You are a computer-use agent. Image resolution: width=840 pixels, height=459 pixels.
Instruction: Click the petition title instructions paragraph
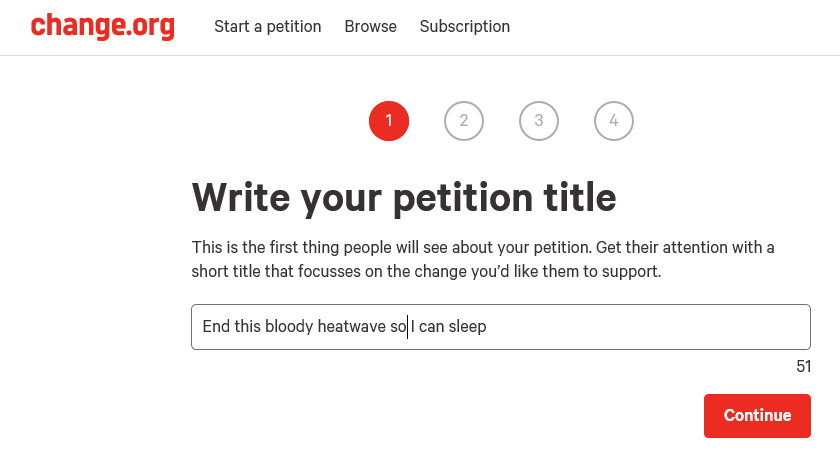483,259
